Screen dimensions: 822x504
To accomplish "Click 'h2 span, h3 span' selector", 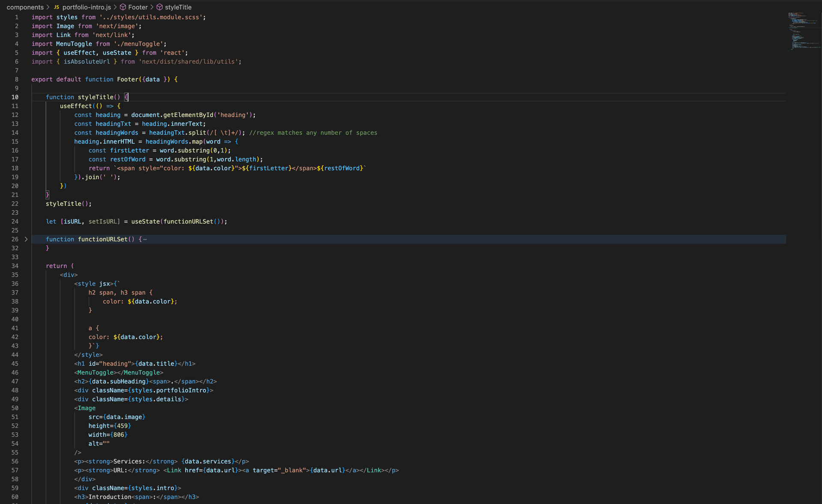I will [117, 293].
